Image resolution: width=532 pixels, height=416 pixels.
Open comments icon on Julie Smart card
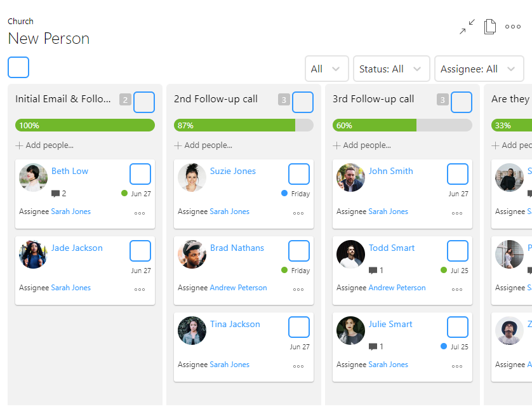[373, 347]
